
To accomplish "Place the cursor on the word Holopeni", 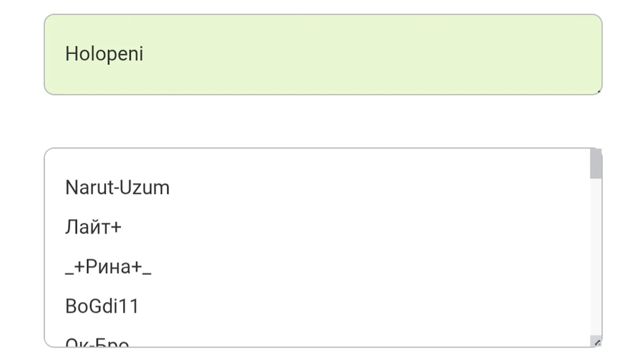I will pos(104,54).
